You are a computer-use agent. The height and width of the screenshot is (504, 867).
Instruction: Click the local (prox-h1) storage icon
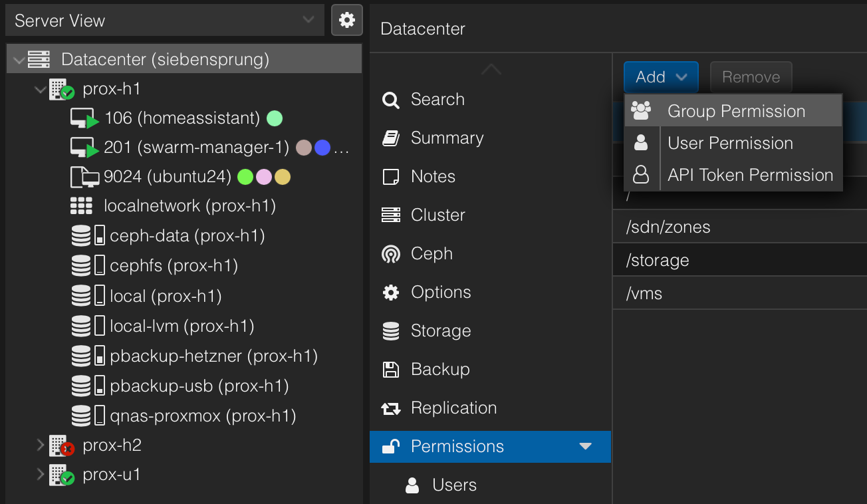point(88,296)
